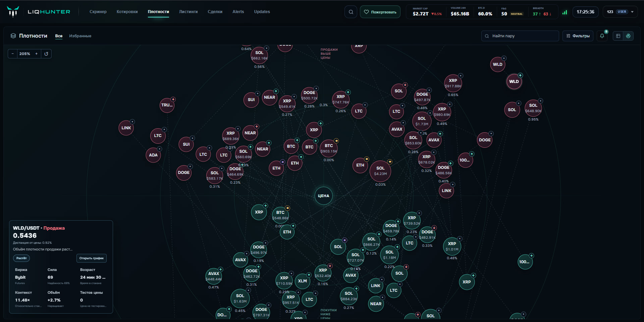
Task: Select the XRP $917.88K sell bubble
Action: click(453, 83)
